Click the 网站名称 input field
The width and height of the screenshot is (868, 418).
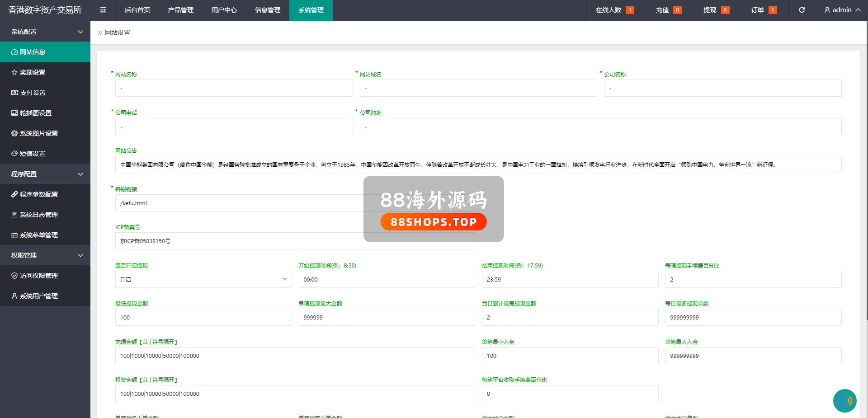pos(234,88)
